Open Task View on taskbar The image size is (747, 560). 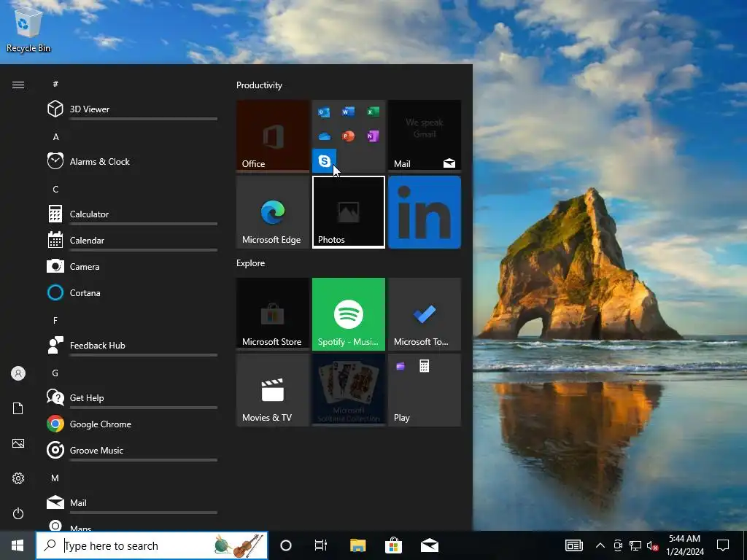(x=321, y=545)
